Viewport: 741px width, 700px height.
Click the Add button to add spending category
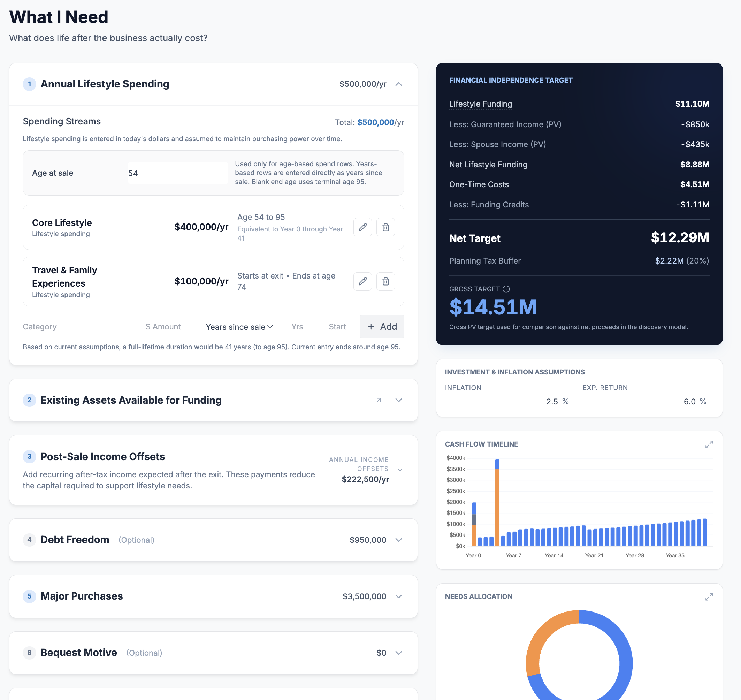(382, 327)
